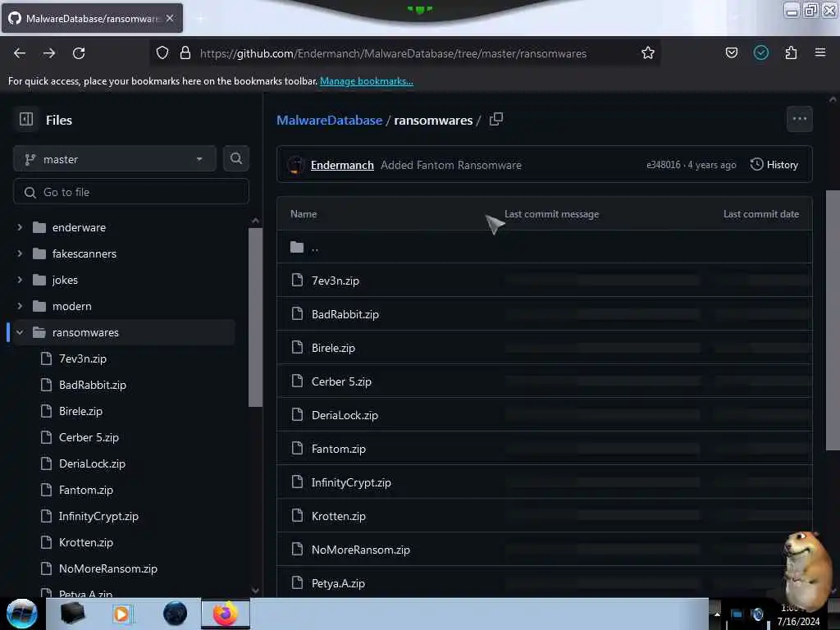The width and height of the screenshot is (840, 630).
Task: Select BadRabbit.zip in the sidebar tree
Action: [93, 385]
